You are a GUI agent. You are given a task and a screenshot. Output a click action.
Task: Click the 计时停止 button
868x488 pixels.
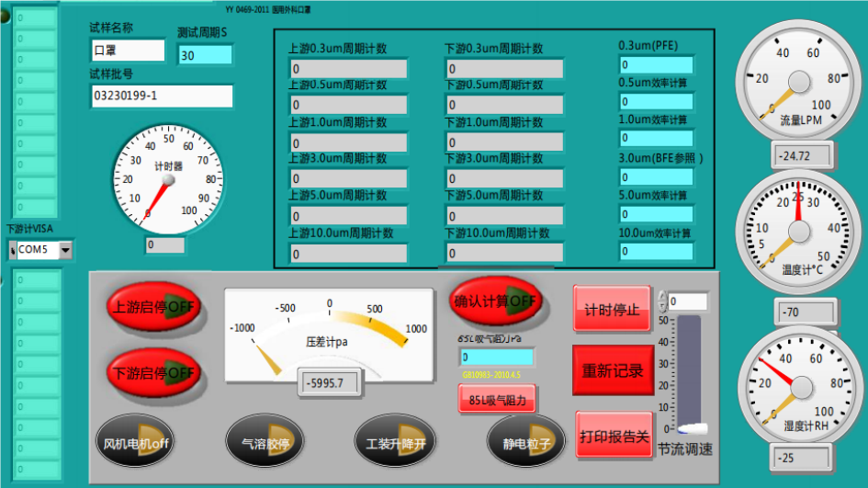click(x=612, y=310)
